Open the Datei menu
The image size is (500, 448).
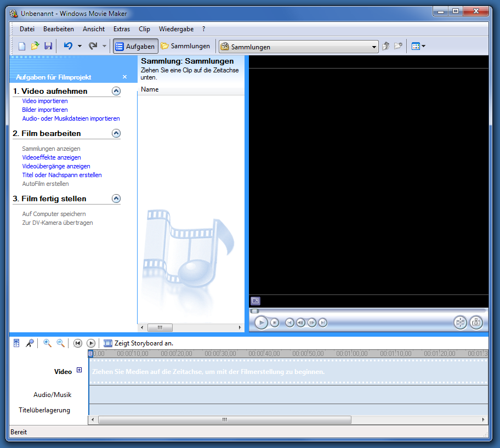point(27,29)
